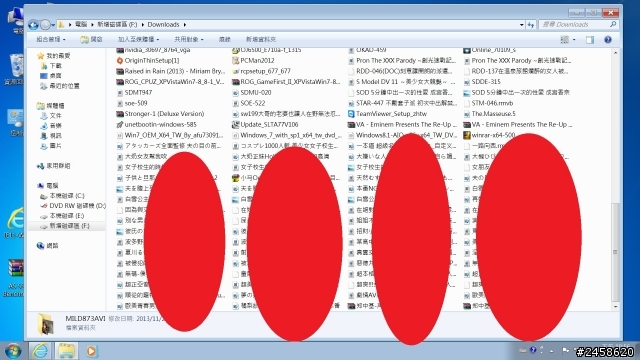Select the Windows_7_with_sp1_x64_tw_dvd file
Screen dimensions: 640x360
click(287, 135)
